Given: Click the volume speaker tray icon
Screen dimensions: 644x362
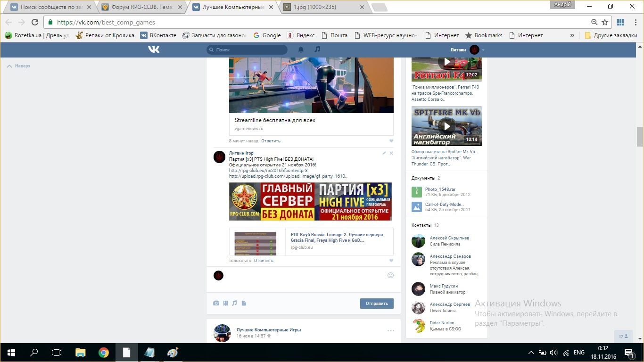Looking at the screenshot, I should point(553,353).
